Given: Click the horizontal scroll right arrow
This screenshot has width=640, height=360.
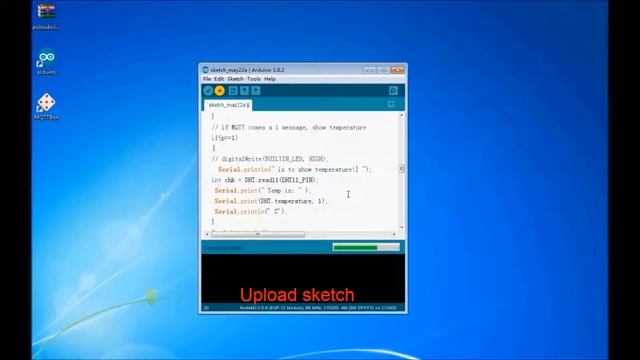Looking at the screenshot, I should click(394, 234).
